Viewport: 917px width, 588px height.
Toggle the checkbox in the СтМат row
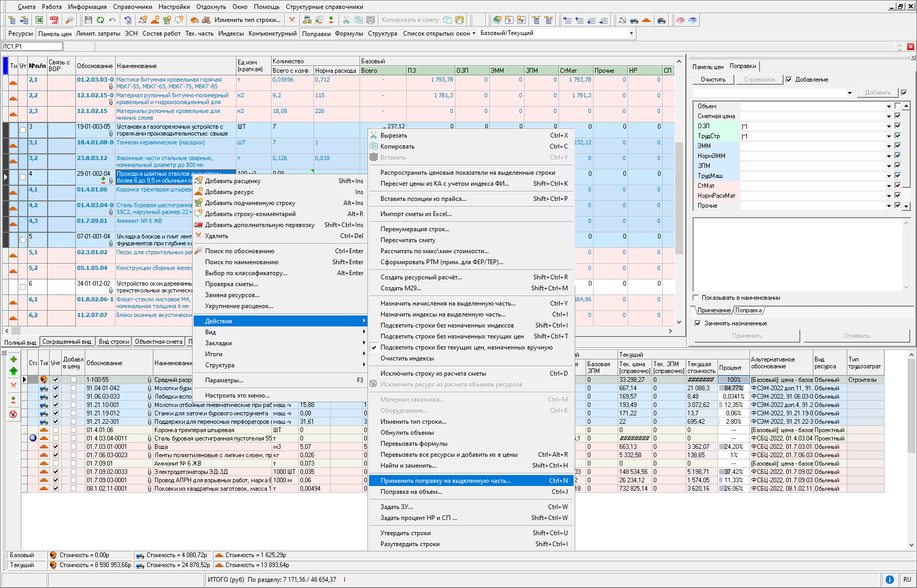coord(898,186)
